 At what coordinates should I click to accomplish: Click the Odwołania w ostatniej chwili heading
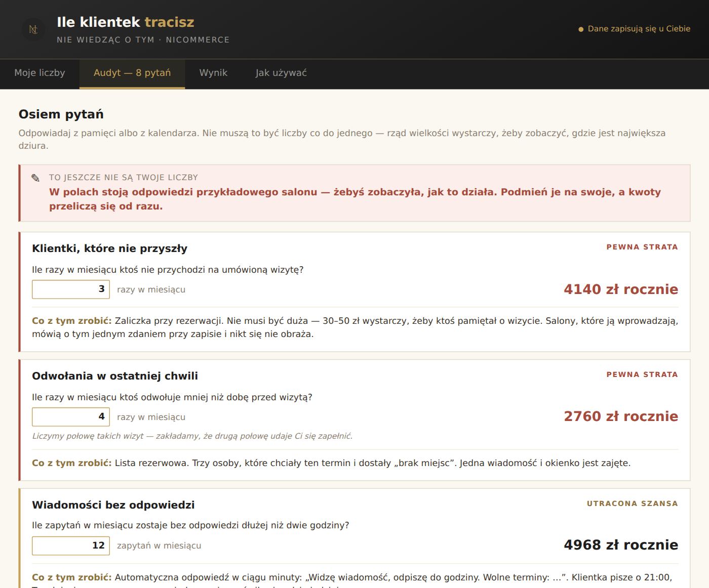[x=115, y=376]
